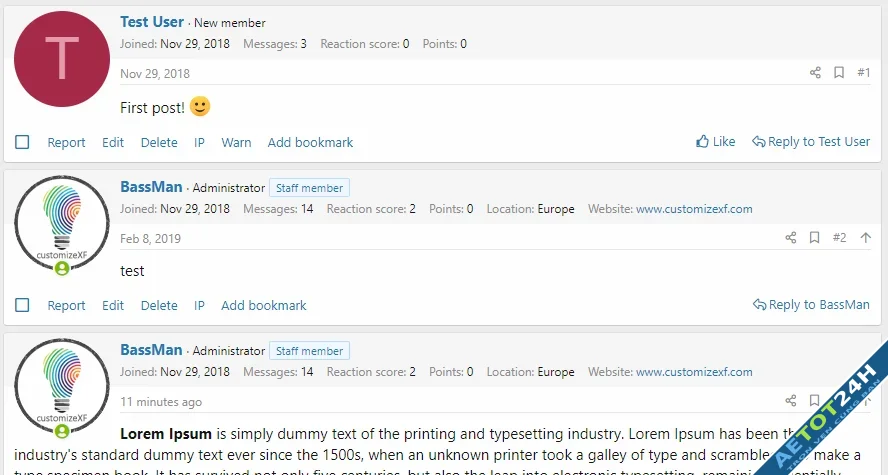Click bookmark icon on post #2
This screenshot has height=475, width=888.
815,238
